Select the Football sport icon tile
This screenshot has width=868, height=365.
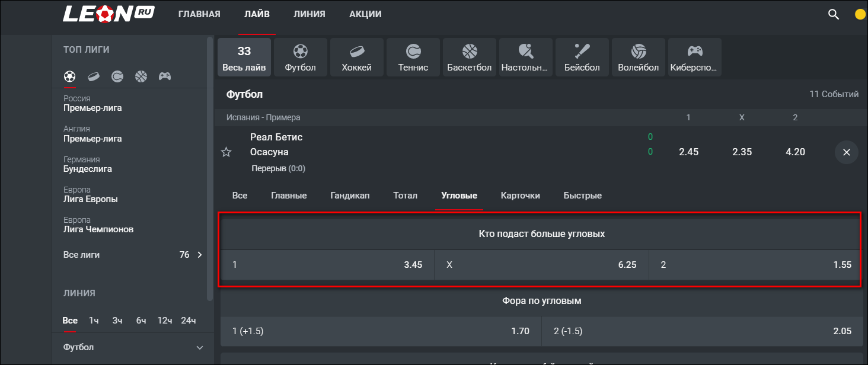click(301, 57)
